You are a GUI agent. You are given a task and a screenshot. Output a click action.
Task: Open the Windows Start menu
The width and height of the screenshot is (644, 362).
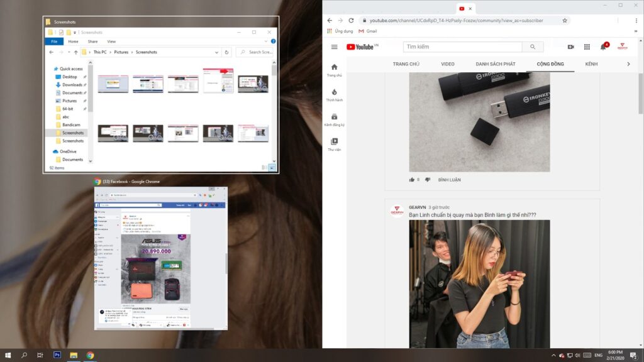click(x=8, y=355)
